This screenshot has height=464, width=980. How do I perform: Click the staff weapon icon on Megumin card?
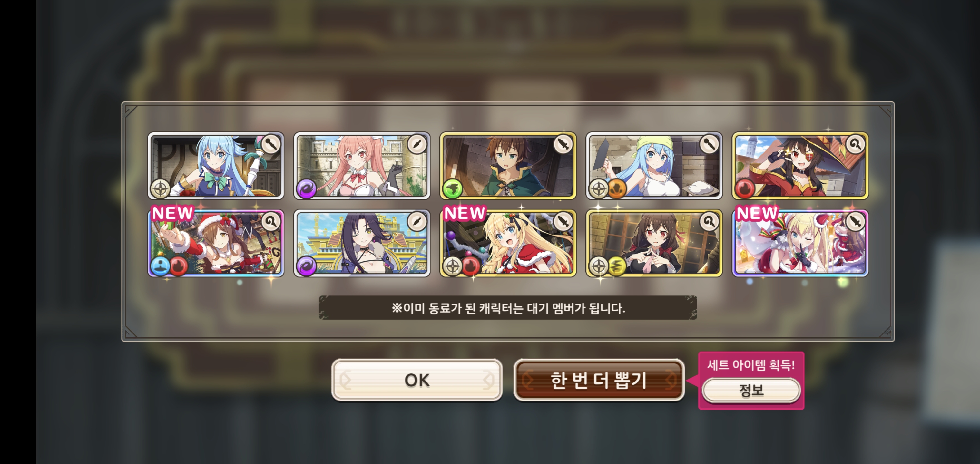(x=855, y=144)
